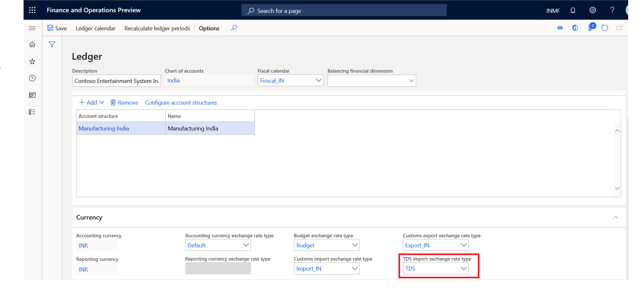Image resolution: width=644 pixels, height=299 pixels.
Task: Open the India chart of accounts link
Action: click(x=174, y=80)
